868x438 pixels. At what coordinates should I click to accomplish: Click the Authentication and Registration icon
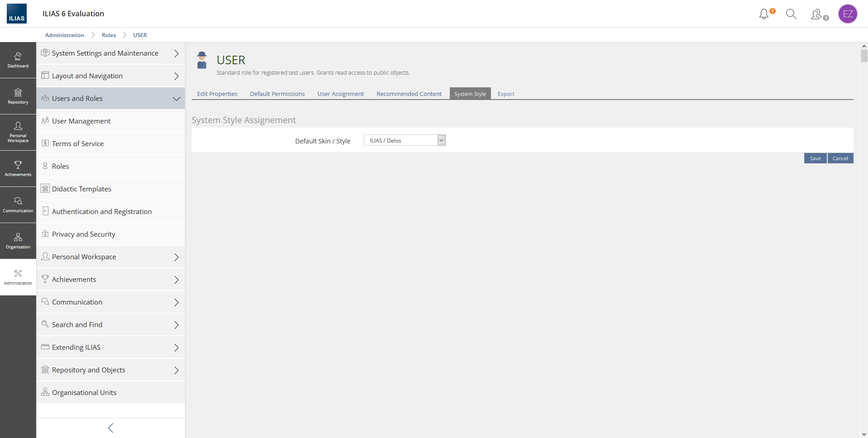tap(45, 211)
